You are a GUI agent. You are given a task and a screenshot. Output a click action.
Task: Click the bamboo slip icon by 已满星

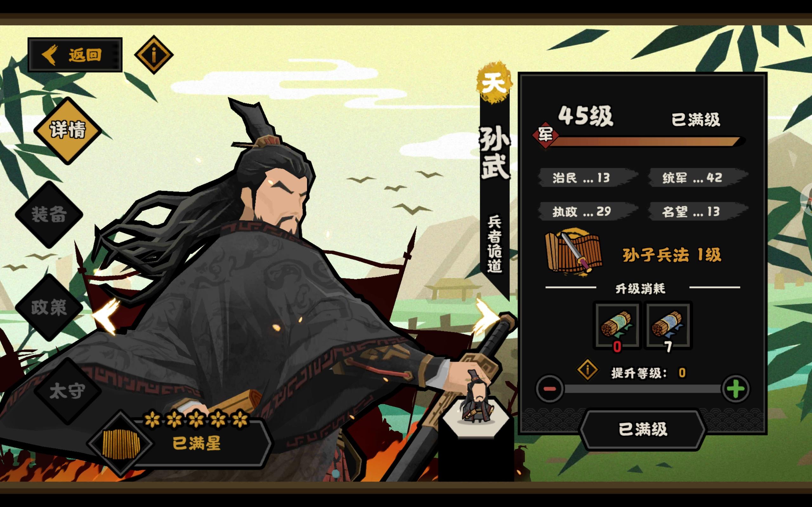121,444
